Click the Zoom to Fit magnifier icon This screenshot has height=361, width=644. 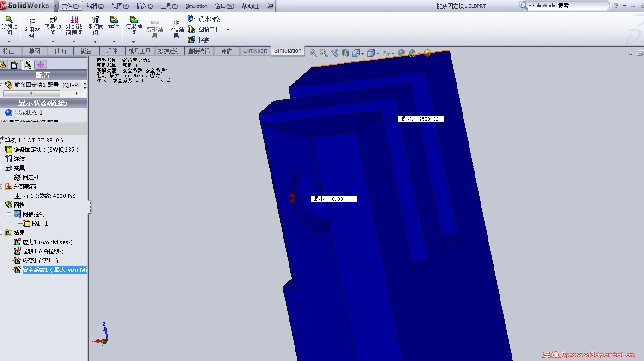[x=313, y=53]
